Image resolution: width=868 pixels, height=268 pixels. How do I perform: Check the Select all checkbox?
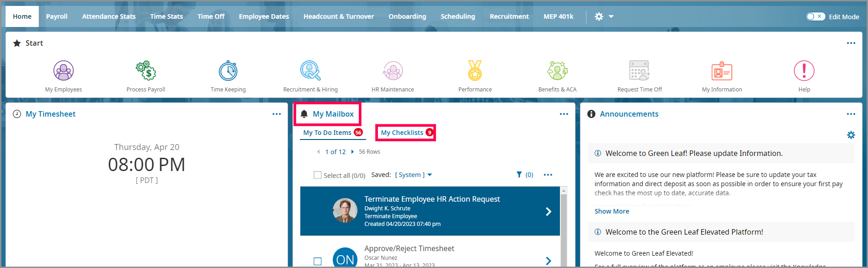pyautogui.click(x=317, y=175)
